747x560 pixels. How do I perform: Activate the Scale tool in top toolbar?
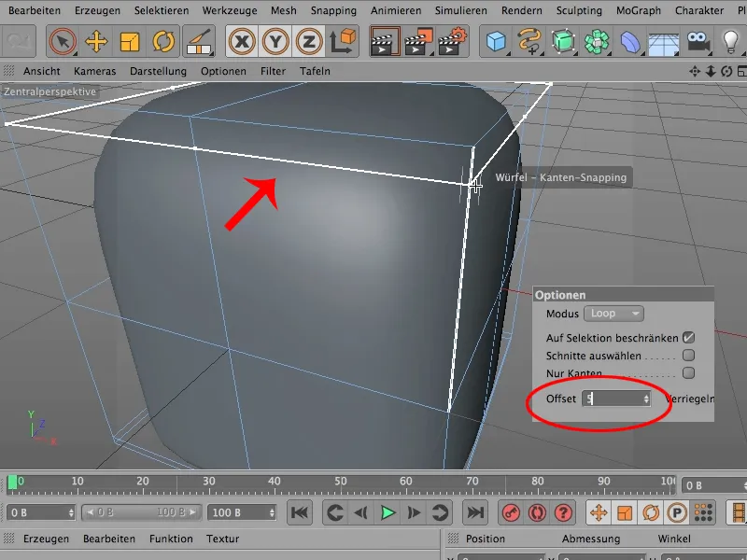tap(130, 41)
